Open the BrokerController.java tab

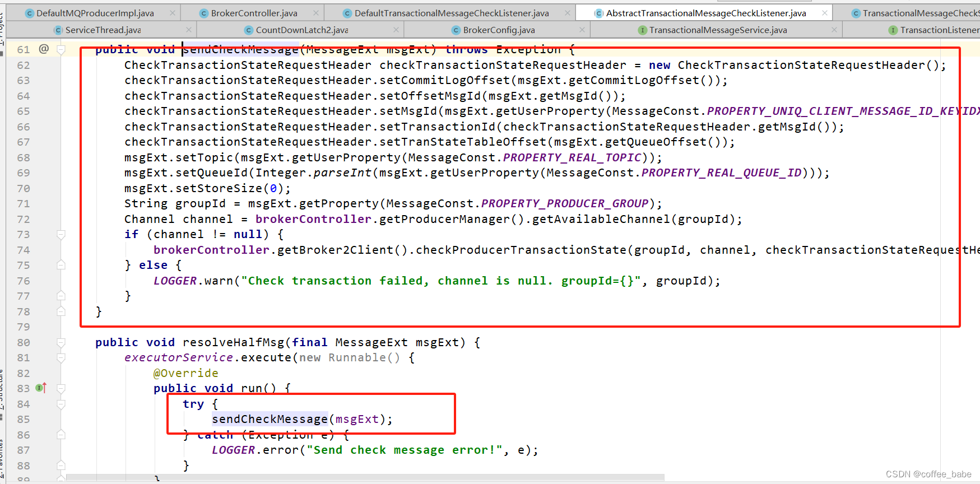(254, 13)
